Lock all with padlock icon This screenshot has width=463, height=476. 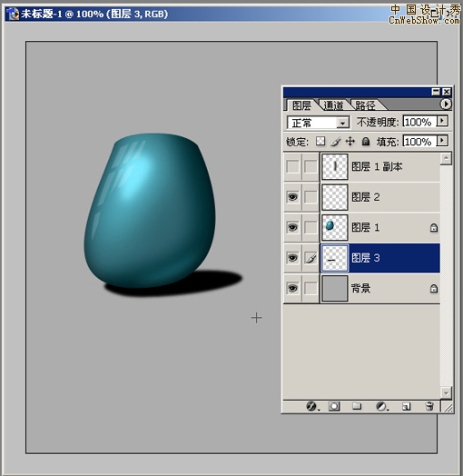click(366, 142)
